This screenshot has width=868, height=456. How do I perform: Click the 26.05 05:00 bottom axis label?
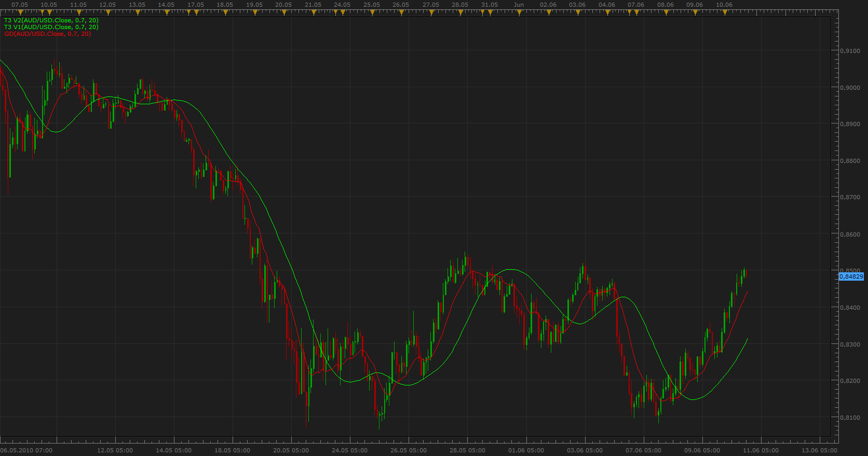pos(409,450)
